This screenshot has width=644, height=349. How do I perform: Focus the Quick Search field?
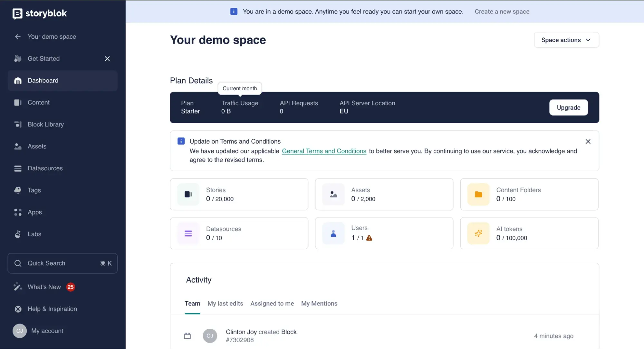coord(62,263)
